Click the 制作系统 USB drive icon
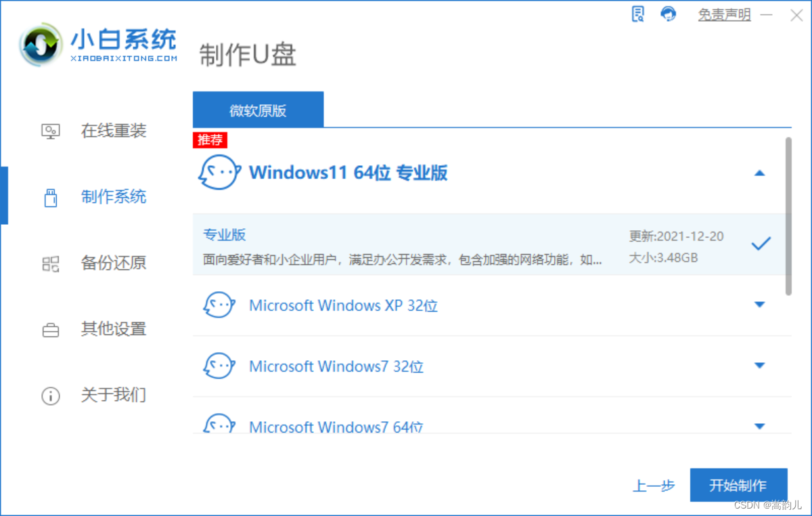Viewport: 812px width, 516px height. pos(51,197)
